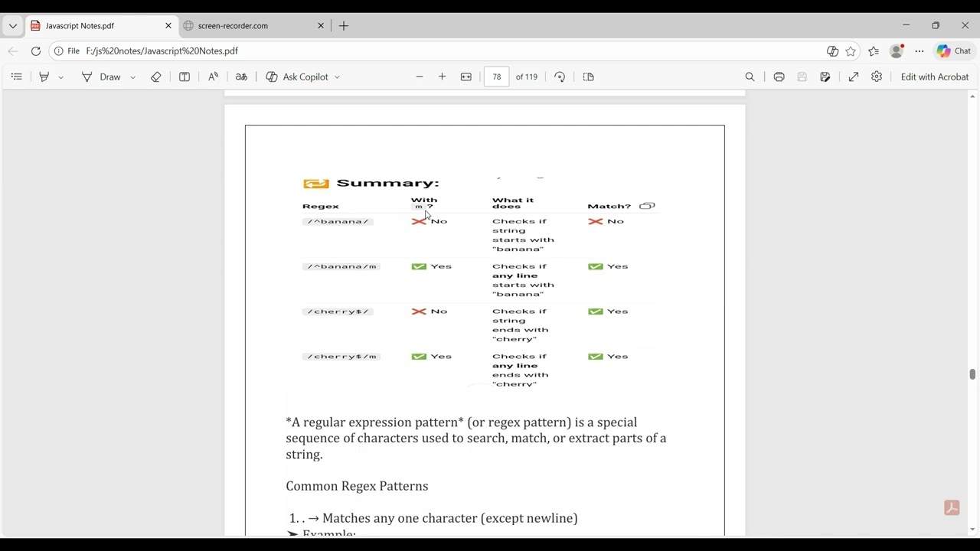The image size is (980, 551).
Task: Open the Favorites list
Action: point(874,51)
